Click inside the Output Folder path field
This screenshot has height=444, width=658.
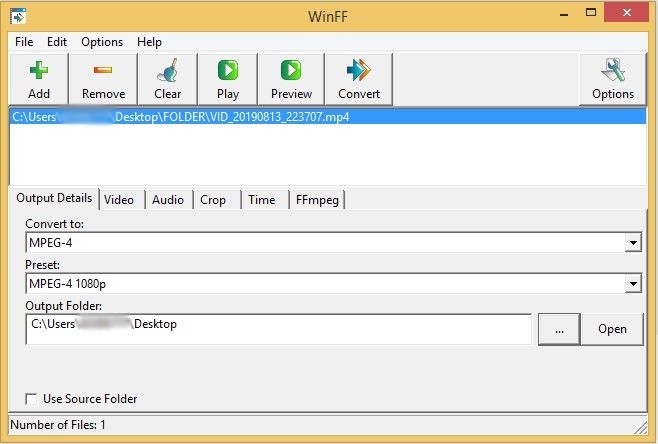[x=279, y=329]
